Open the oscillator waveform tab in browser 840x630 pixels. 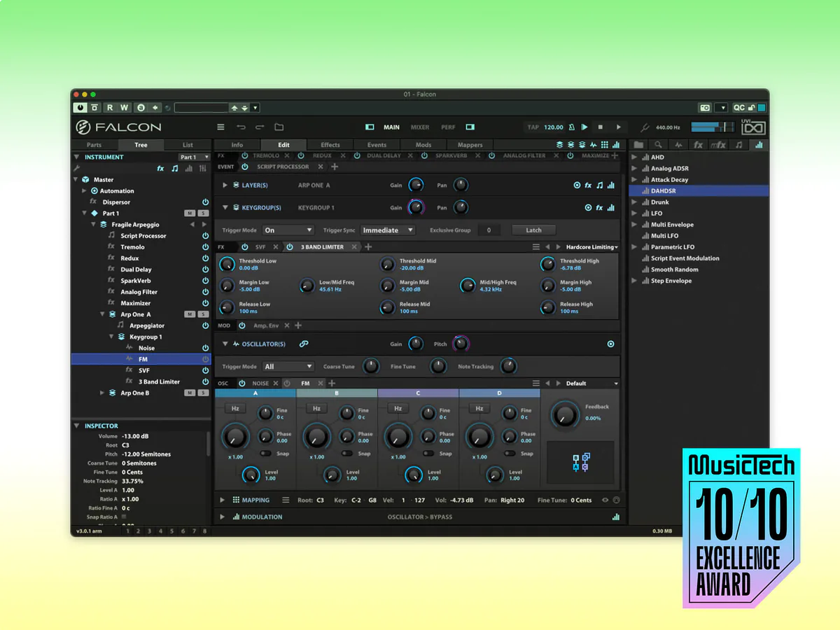678,145
